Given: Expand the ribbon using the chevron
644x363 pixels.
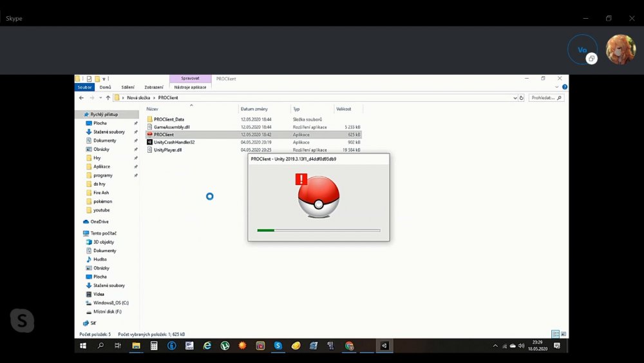Looking at the screenshot, I should [x=558, y=87].
